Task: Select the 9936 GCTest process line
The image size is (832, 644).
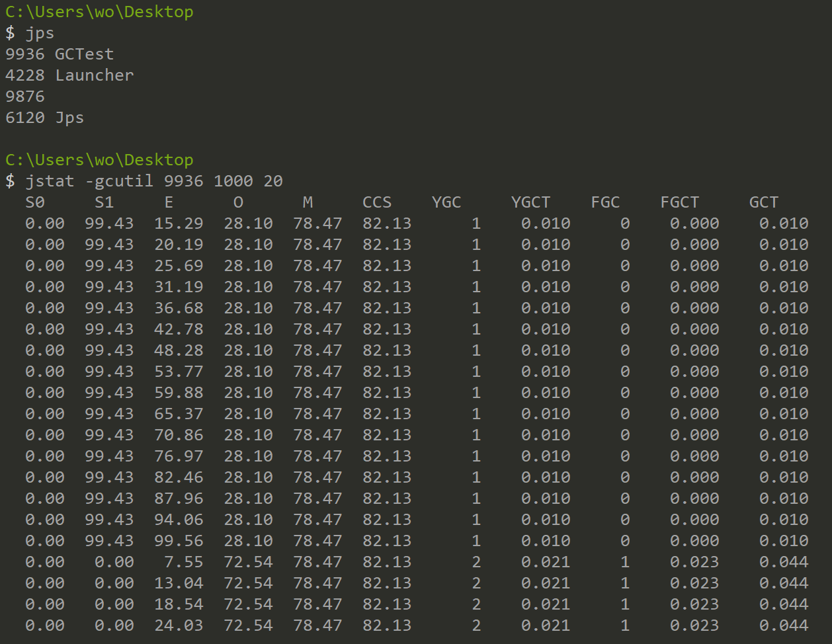Action: coord(60,54)
